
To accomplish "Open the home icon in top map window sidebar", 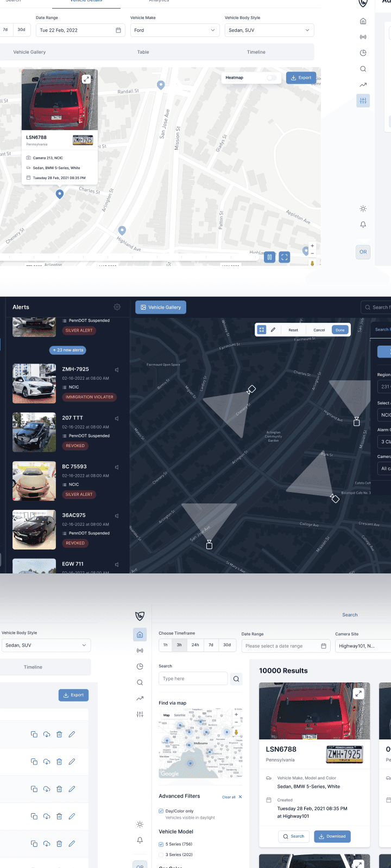I will coord(363,21).
